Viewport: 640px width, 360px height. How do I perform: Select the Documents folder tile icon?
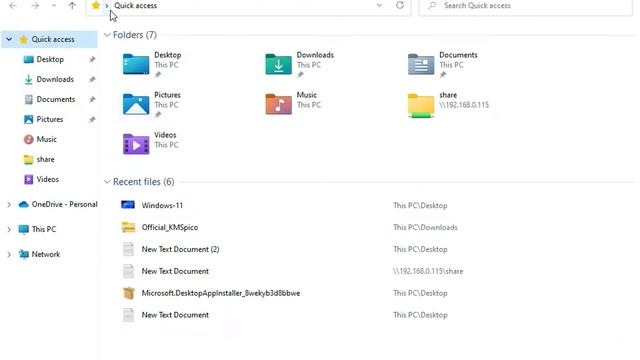click(x=421, y=64)
